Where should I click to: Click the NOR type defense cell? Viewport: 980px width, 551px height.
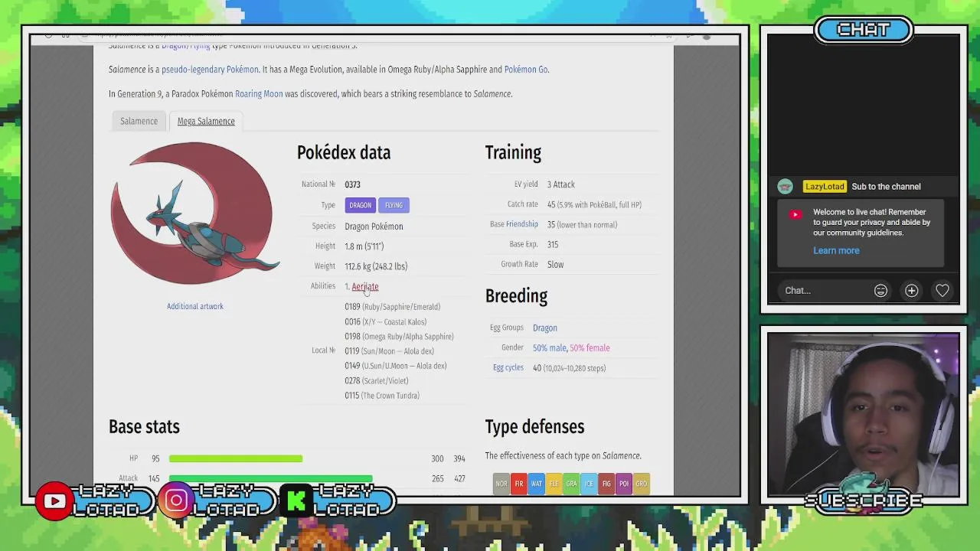tap(501, 484)
